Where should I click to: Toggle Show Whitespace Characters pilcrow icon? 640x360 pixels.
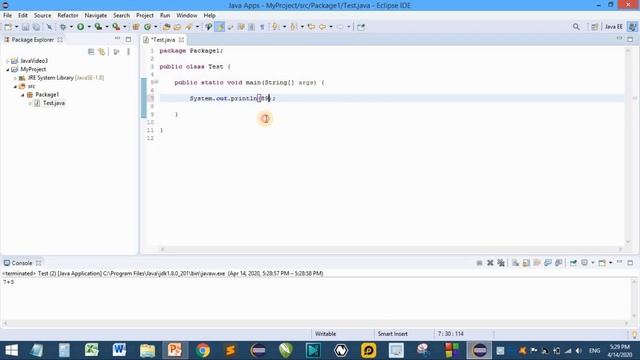[x=262, y=27]
